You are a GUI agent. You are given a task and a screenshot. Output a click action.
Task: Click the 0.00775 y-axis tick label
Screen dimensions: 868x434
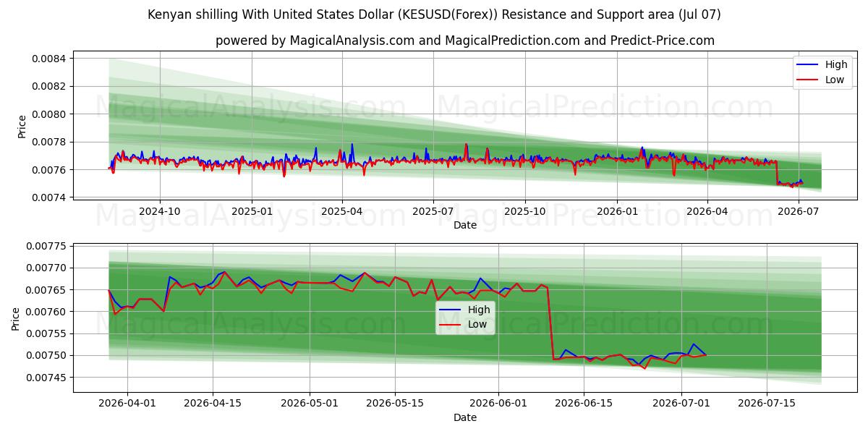tap(47, 247)
